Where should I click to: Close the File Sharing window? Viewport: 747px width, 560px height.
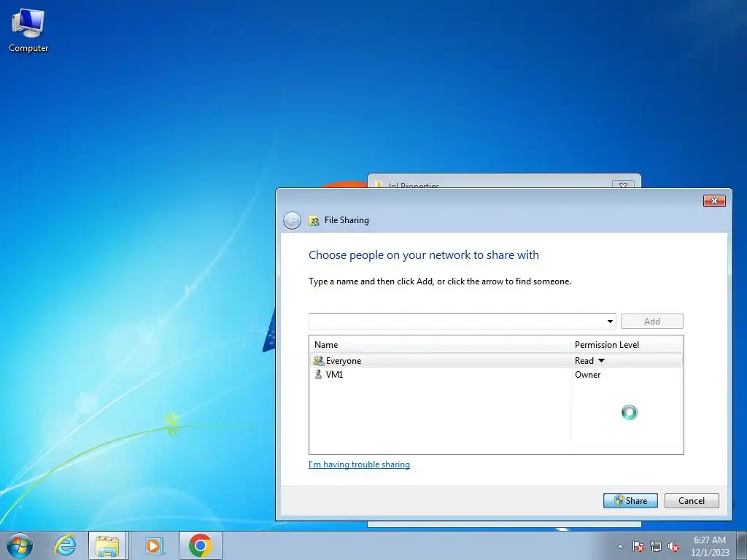point(714,201)
